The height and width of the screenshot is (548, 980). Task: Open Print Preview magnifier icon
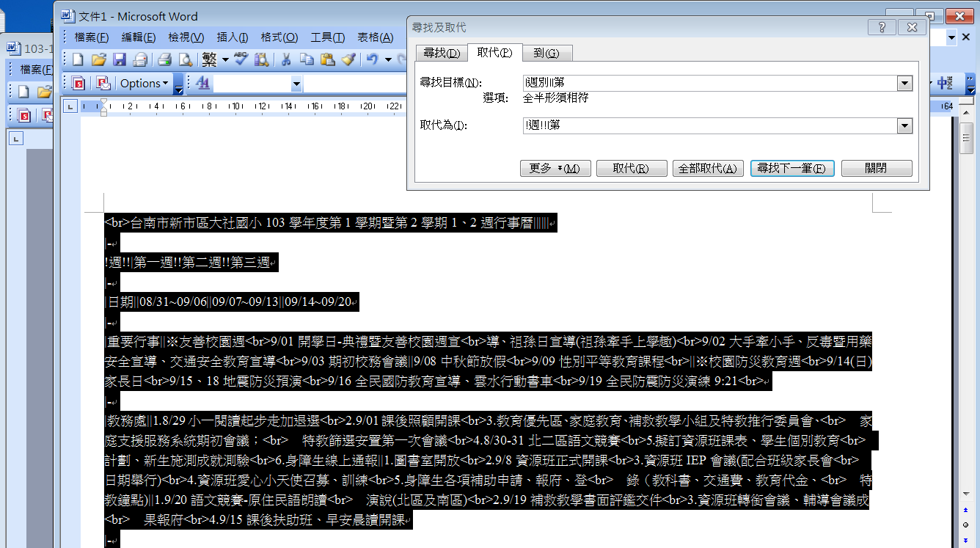tap(186, 59)
